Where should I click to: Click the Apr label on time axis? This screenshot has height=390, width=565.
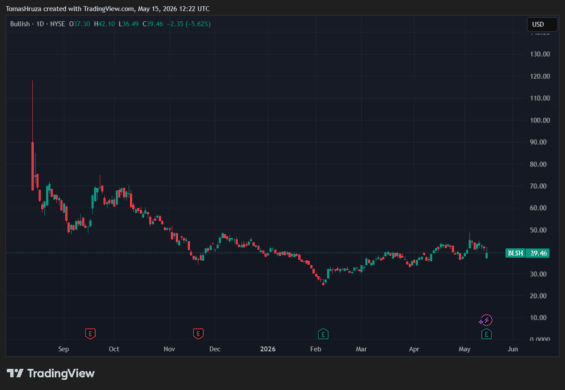[414, 349]
